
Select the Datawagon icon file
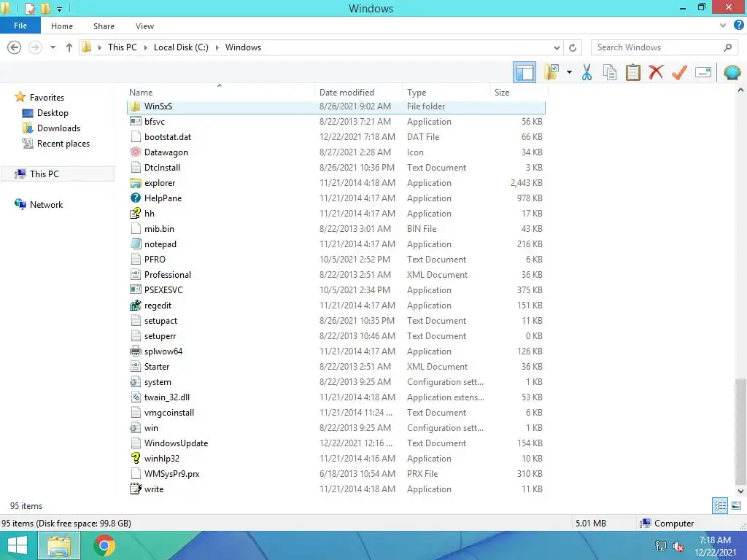(135, 152)
